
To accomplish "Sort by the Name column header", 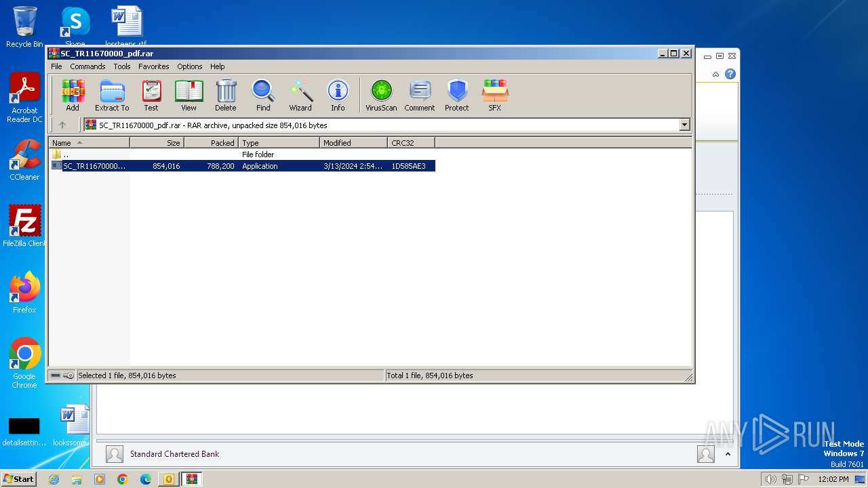I will pyautogui.click(x=89, y=142).
